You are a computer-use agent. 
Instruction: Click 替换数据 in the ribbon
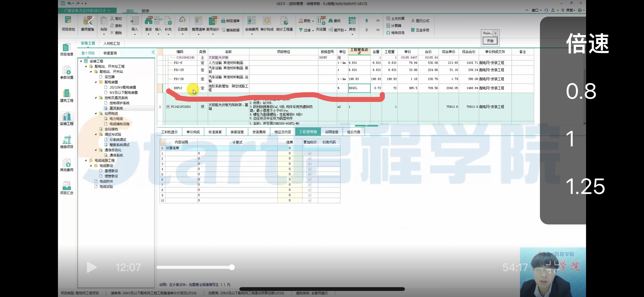pyautogui.click(x=231, y=30)
